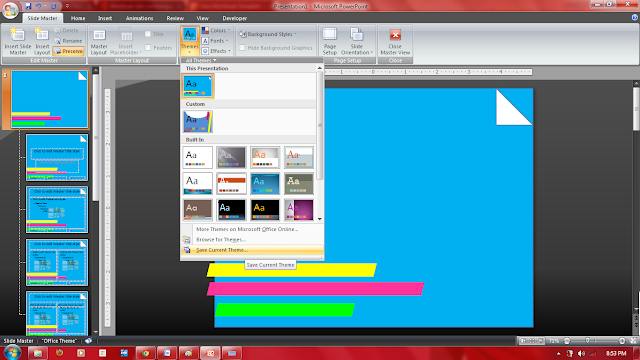This screenshot has height=360, width=640.
Task: Click Save icon in Quick Access Toolbar
Action: click(x=28, y=6)
